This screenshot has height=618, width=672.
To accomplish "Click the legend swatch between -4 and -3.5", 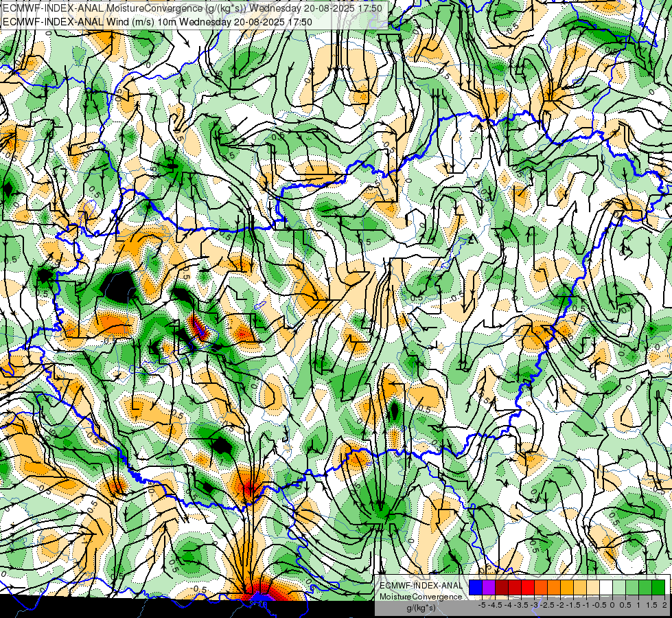I will [x=515, y=588].
